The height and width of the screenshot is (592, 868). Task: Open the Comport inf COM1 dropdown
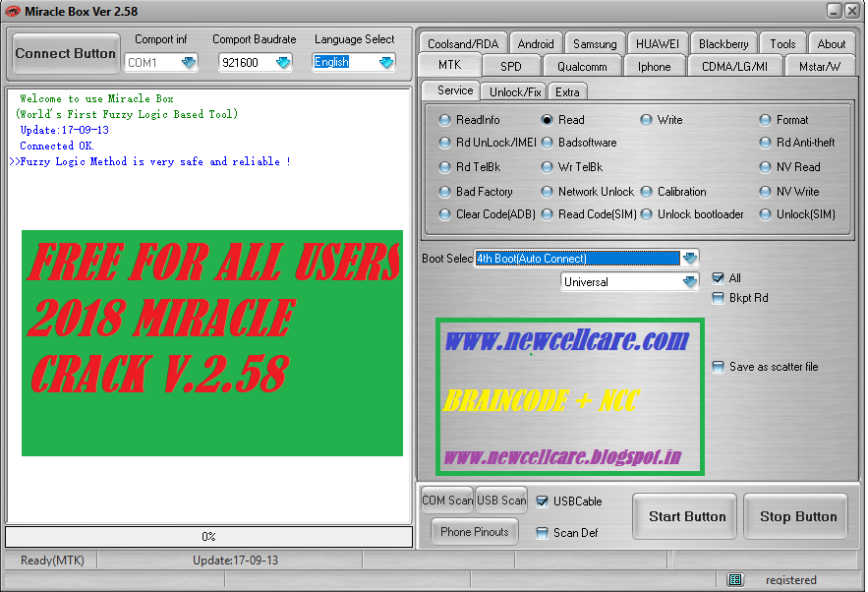click(189, 63)
